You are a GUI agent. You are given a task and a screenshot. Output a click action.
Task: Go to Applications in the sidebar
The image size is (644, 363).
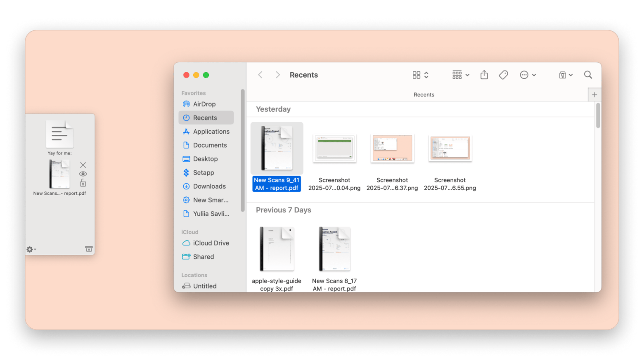211,132
